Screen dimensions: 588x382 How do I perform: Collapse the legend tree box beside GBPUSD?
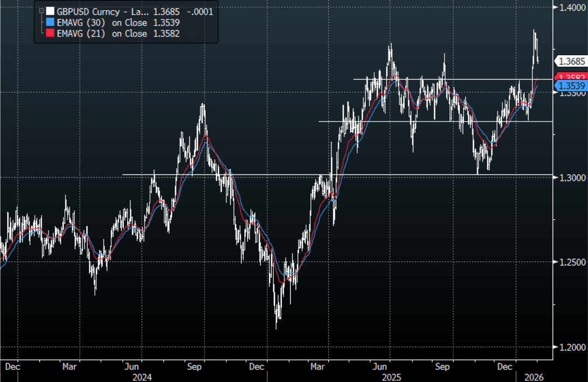41,11
